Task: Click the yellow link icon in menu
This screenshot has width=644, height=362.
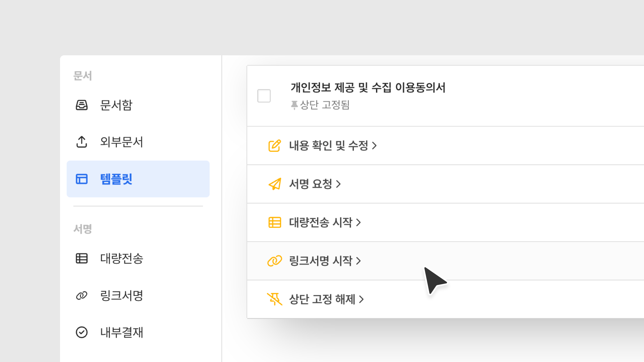Action: coord(275,261)
